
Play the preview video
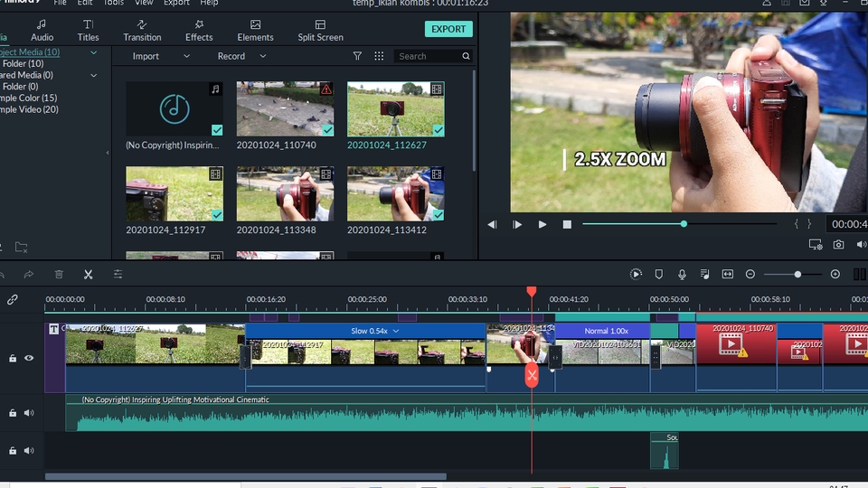[542, 224]
